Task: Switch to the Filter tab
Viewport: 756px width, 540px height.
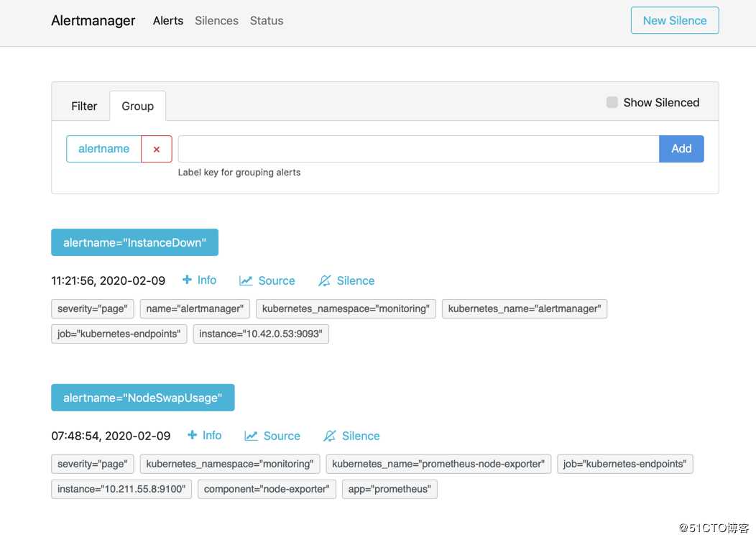Action: tap(84, 106)
